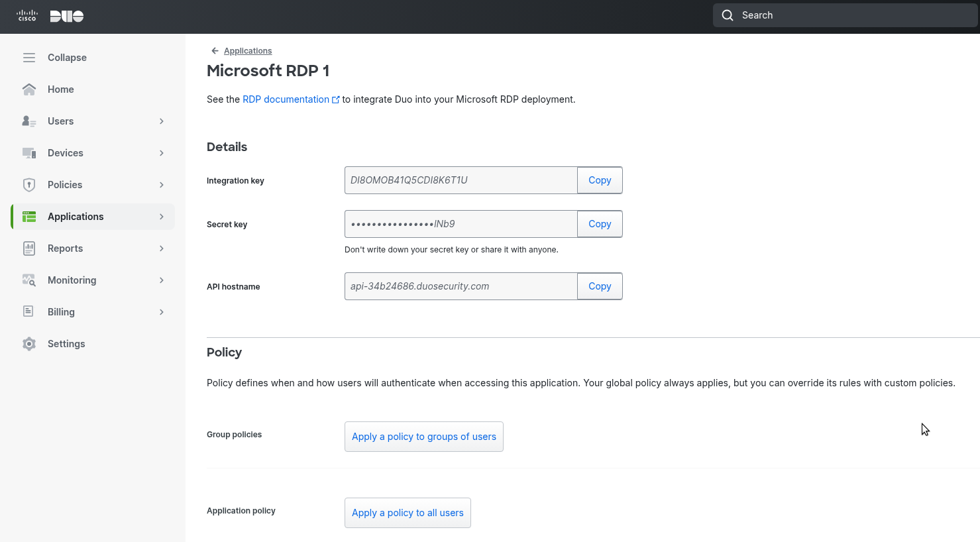Viewport: 980px width, 542px height.
Task: Click the Duo logo in header
Action: coord(67,16)
